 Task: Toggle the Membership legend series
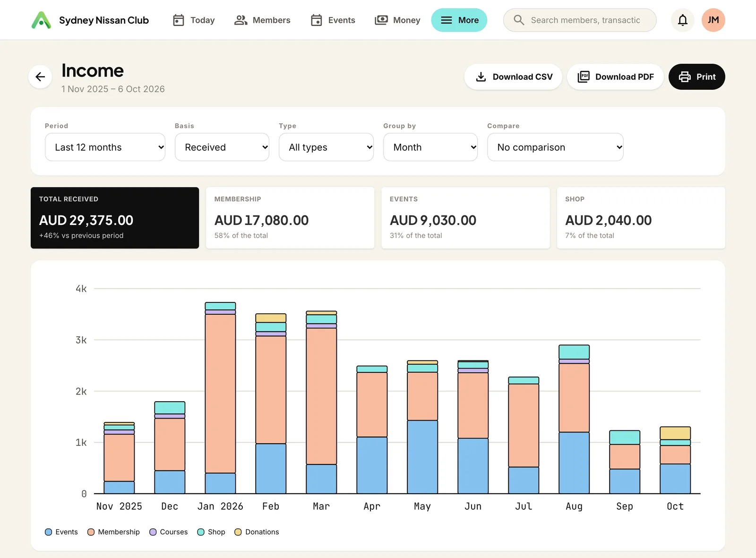pyautogui.click(x=113, y=532)
